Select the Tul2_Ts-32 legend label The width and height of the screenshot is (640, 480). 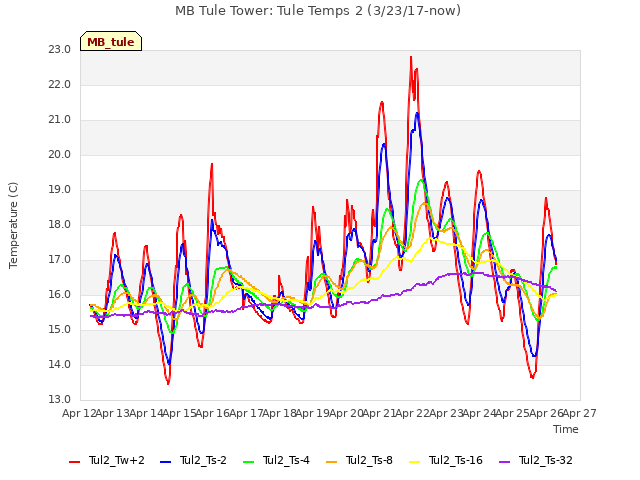546,460
